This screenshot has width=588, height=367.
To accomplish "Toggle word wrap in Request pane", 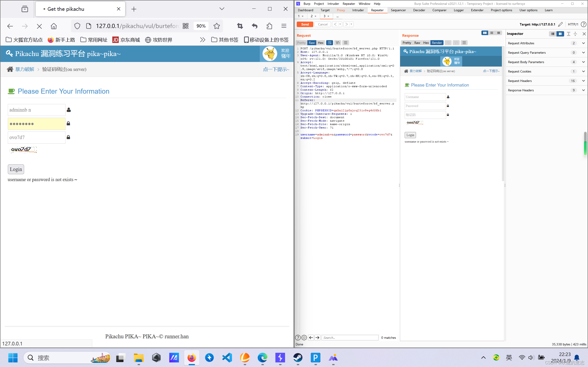I will pyautogui.click(x=330, y=43).
